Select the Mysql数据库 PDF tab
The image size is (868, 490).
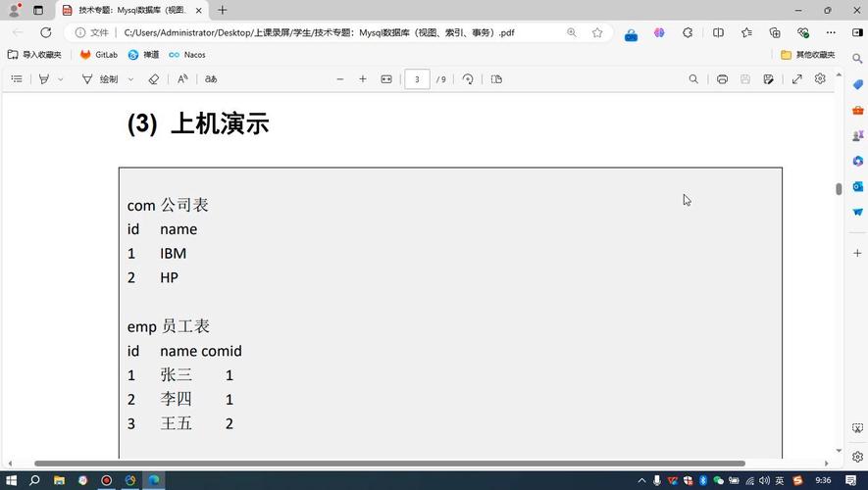pos(131,10)
